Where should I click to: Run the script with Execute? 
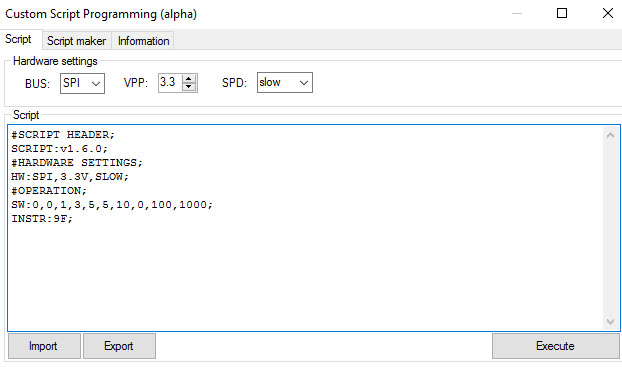[555, 346]
